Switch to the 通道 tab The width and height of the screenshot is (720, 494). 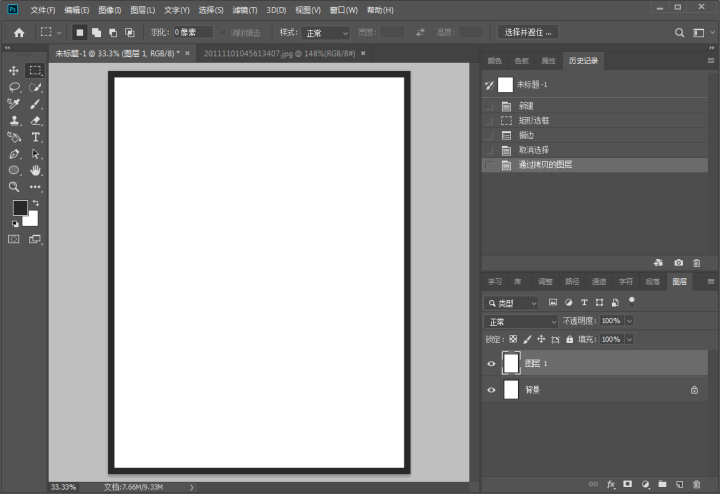599,281
